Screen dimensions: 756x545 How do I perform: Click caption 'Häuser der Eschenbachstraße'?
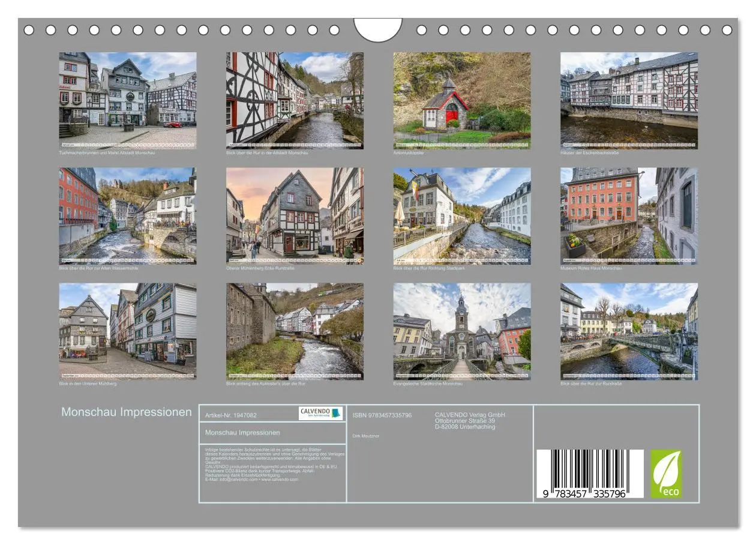pos(590,152)
